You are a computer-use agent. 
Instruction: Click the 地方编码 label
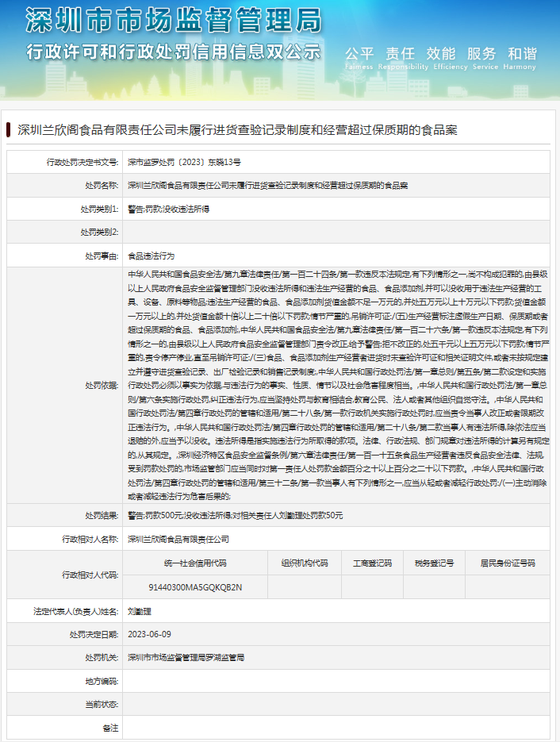pos(102,681)
